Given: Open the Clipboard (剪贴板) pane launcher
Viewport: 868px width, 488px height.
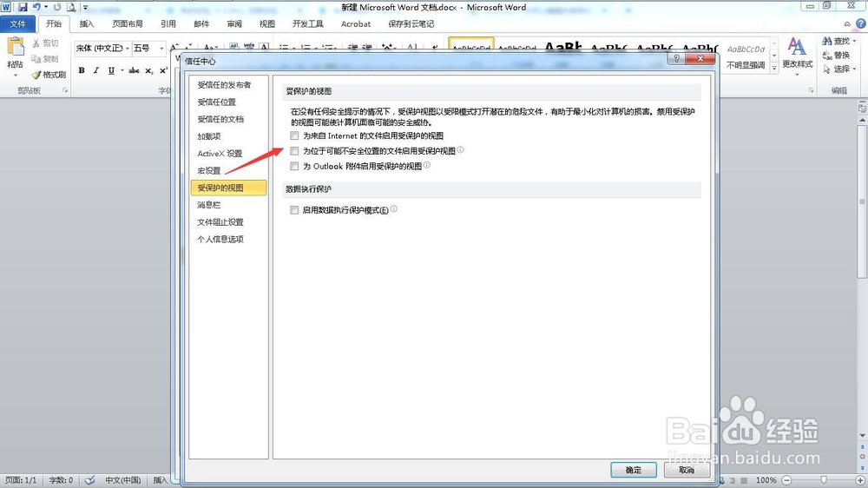Looking at the screenshot, I should click(x=65, y=90).
